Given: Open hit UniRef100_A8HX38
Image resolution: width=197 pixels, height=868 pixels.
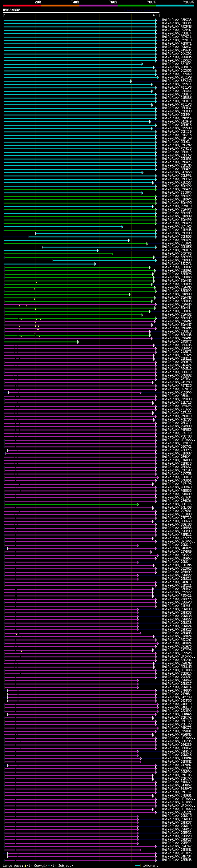Looking at the screenshot, I should (177, 20).
